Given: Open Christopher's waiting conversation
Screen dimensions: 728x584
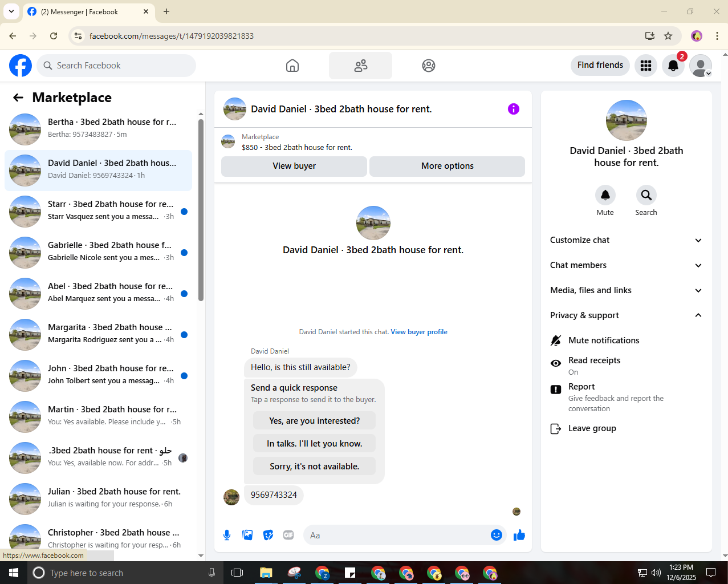Looking at the screenshot, I should tap(98, 540).
